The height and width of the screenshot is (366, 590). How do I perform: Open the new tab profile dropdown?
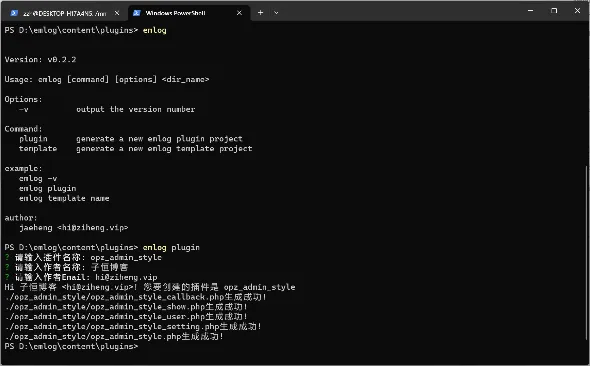[x=276, y=13]
